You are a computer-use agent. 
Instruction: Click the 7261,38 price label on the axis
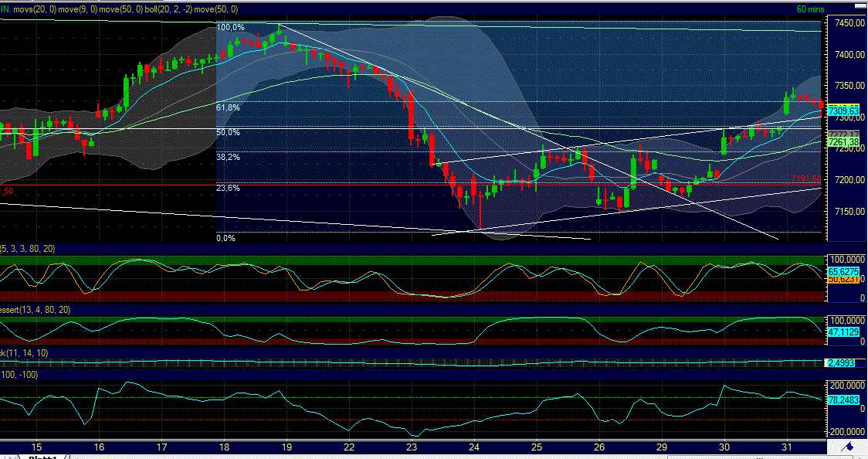[x=842, y=143]
